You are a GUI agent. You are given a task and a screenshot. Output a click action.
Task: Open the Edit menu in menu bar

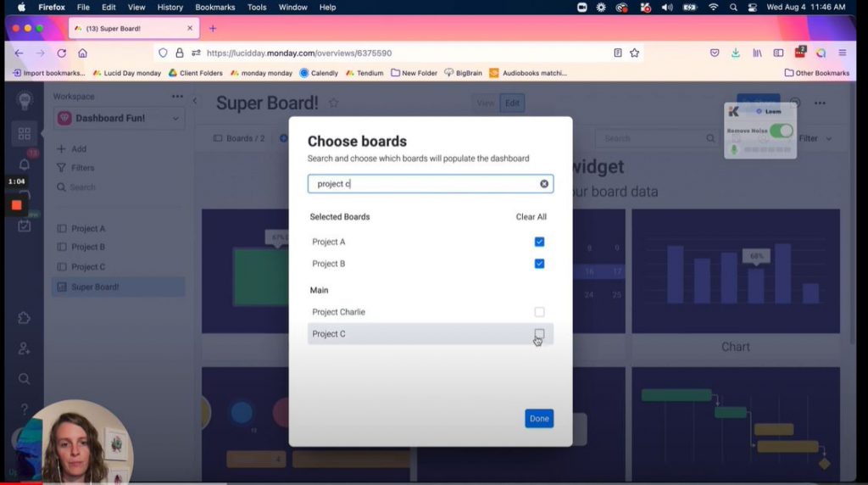(108, 7)
